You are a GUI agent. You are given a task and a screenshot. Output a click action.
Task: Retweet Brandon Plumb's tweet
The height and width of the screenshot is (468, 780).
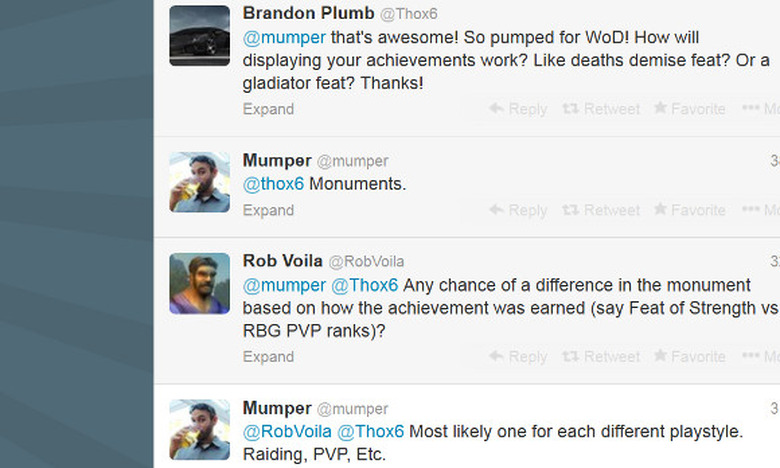tap(600, 109)
